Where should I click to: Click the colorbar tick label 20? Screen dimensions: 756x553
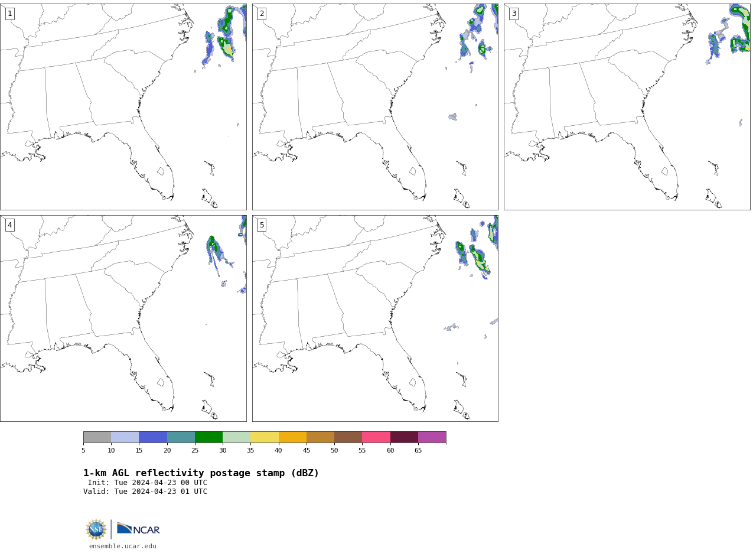pos(167,451)
